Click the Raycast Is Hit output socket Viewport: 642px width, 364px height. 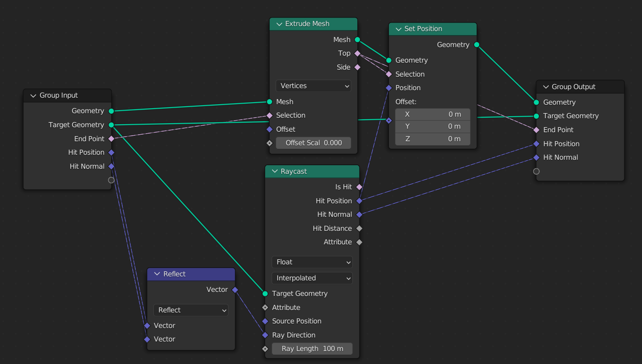[x=359, y=187]
